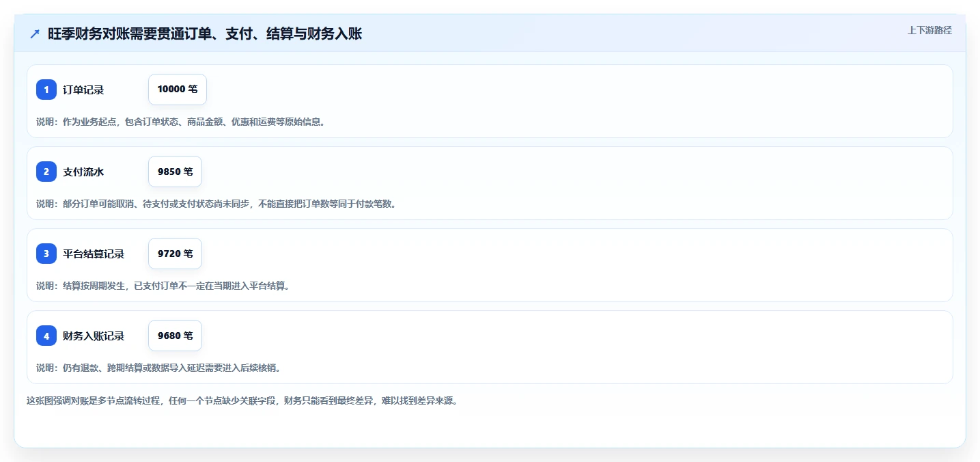The height and width of the screenshot is (462, 980).
Task: Click the step 3 number badge
Action: 46,254
